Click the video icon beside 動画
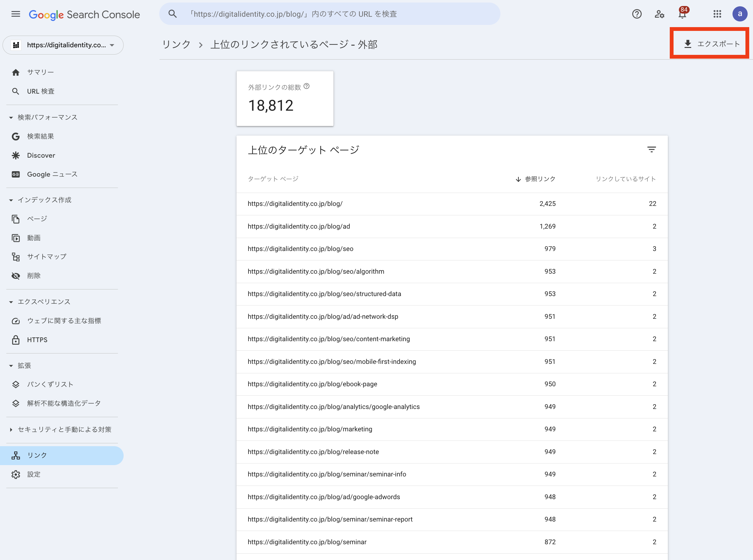This screenshot has width=753, height=560. pos(15,238)
